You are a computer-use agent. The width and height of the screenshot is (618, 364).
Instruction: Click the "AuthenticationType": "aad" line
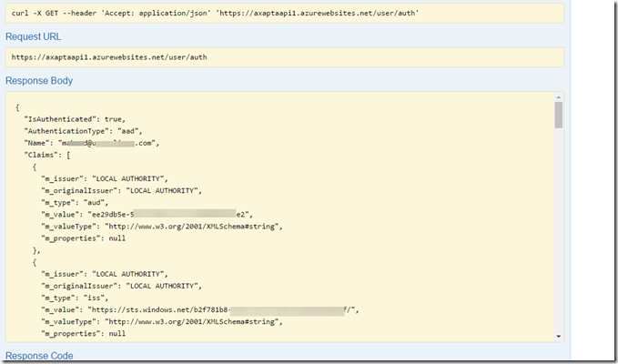pyautogui.click(x=83, y=131)
